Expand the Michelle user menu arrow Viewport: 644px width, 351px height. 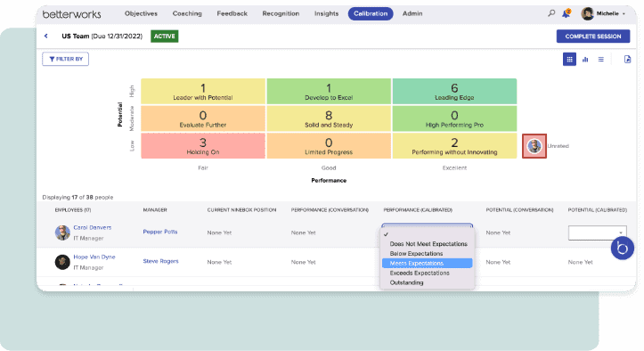(x=624, y=14)
